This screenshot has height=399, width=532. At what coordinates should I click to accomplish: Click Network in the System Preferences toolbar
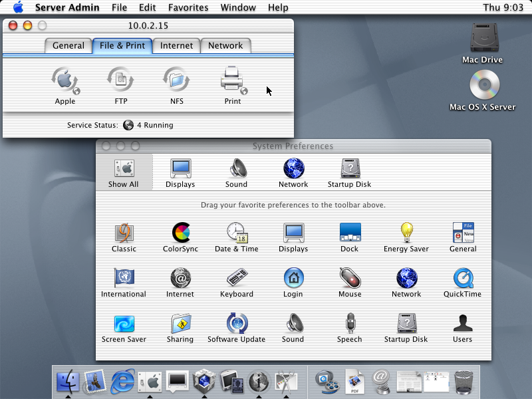click(293, 173)
